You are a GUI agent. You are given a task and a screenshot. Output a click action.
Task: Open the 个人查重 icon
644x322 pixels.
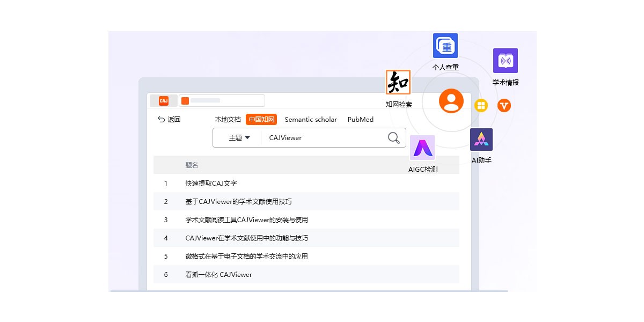(x=445, y=46)
